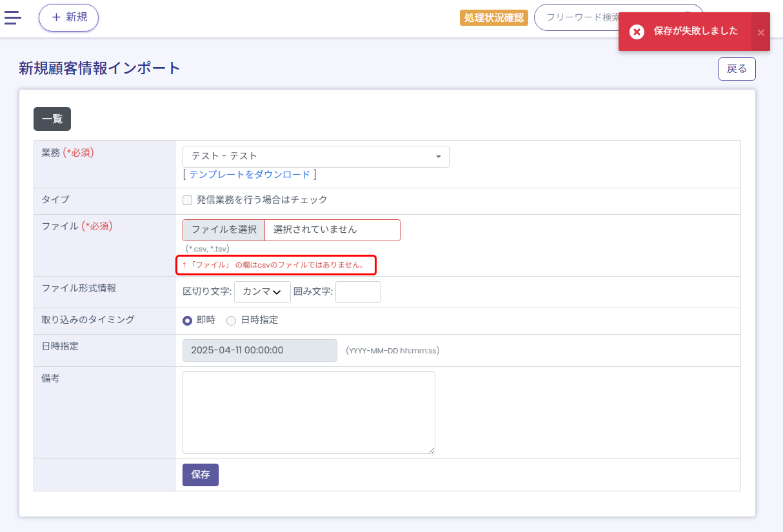The width and height of the screenshot is (783, 532).
Task: Click the resize handle of the 備考 textarea
Action: 431,450
